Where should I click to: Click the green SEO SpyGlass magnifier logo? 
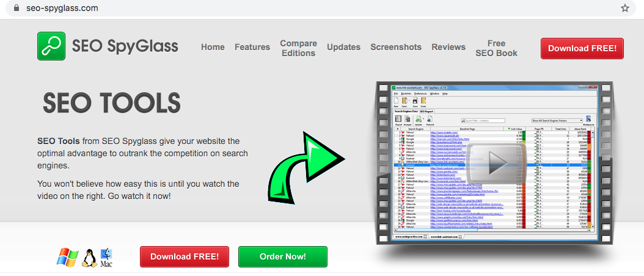pyautogui.click(x=51, y=46)
